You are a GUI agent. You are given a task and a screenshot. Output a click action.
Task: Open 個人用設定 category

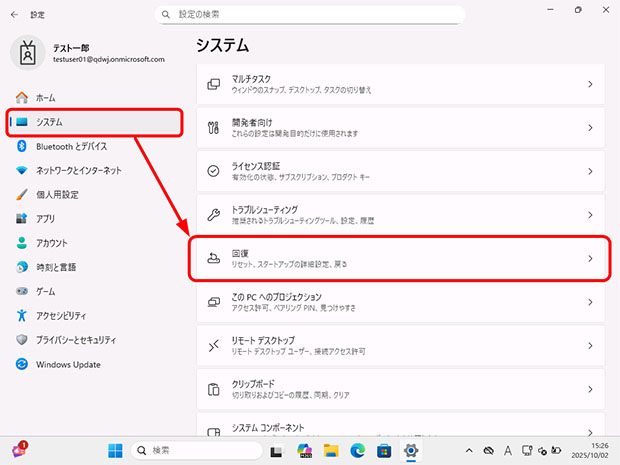tap(95, 195)
